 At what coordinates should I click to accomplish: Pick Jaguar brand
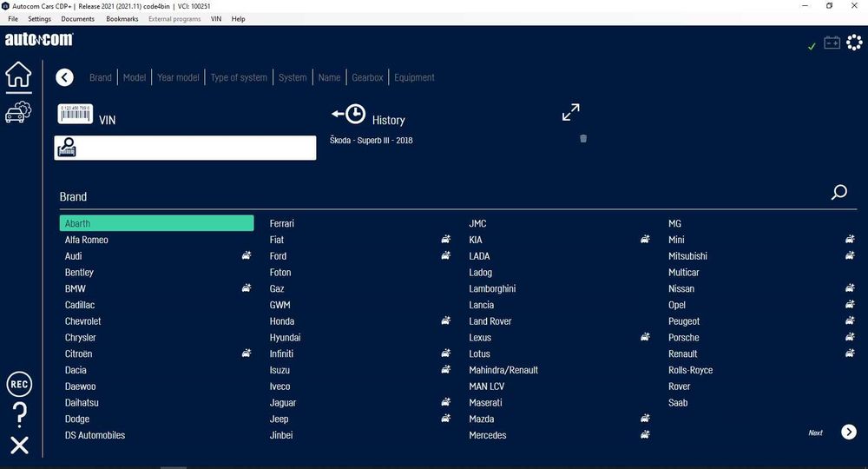point(283,402)
